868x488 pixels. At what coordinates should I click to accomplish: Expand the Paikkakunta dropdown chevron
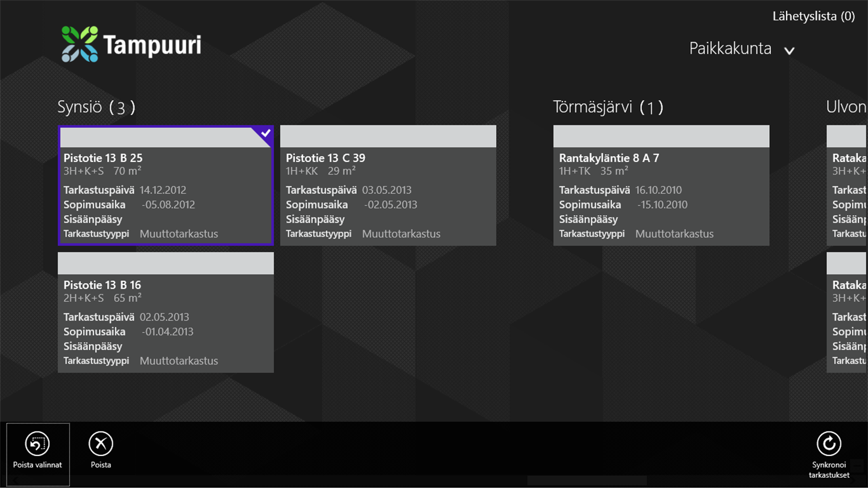click(x=789, y=51)
